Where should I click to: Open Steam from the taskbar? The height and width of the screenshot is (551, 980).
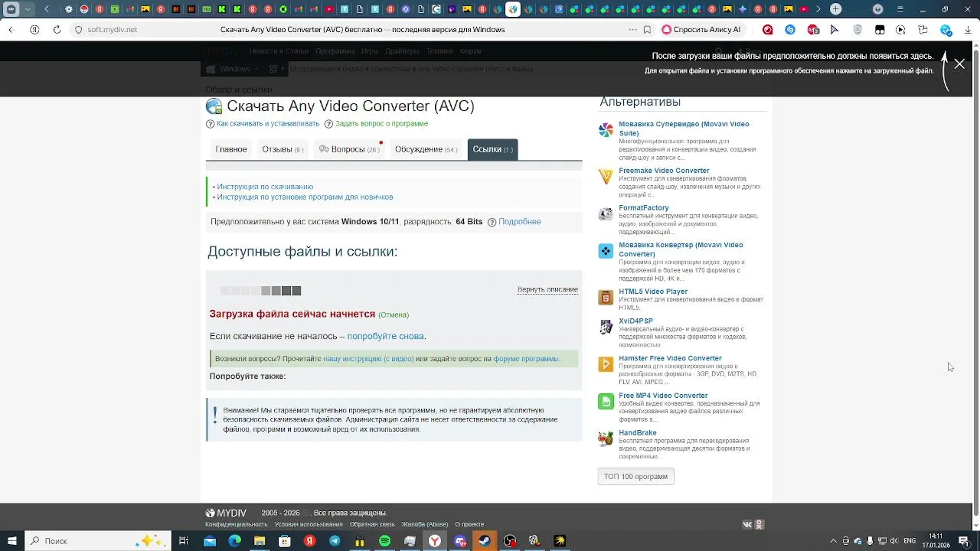tap(485, 541)
